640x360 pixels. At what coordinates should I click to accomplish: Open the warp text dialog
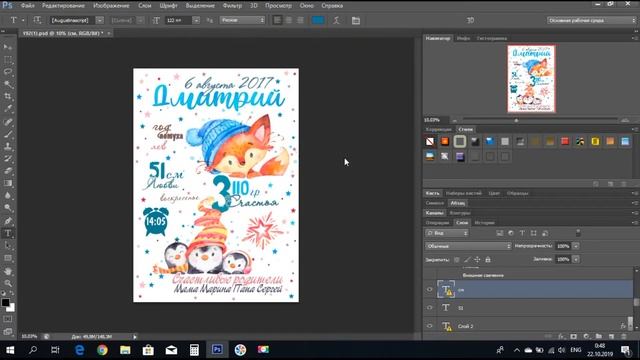pos(336,20)
